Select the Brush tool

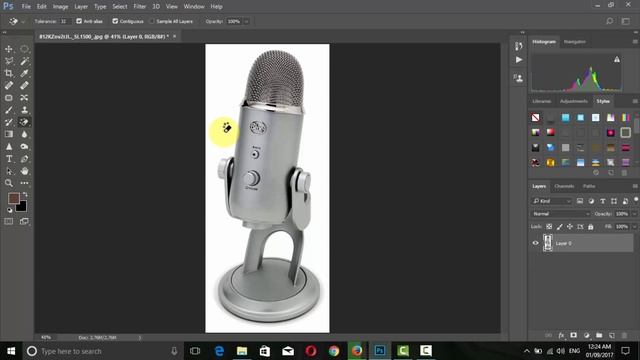9,110
